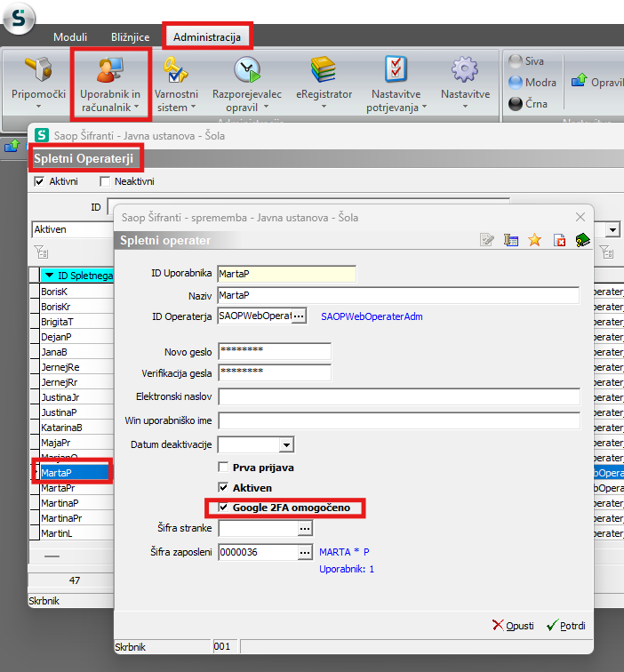
Task: Select the JanaB row
Action: (x=76, y=352)
